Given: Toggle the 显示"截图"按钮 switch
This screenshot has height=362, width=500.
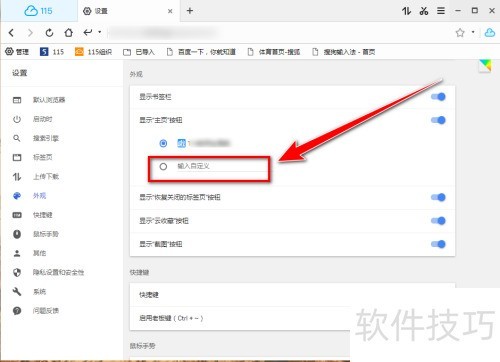Looking at the screenshot, I should [438, 244].
